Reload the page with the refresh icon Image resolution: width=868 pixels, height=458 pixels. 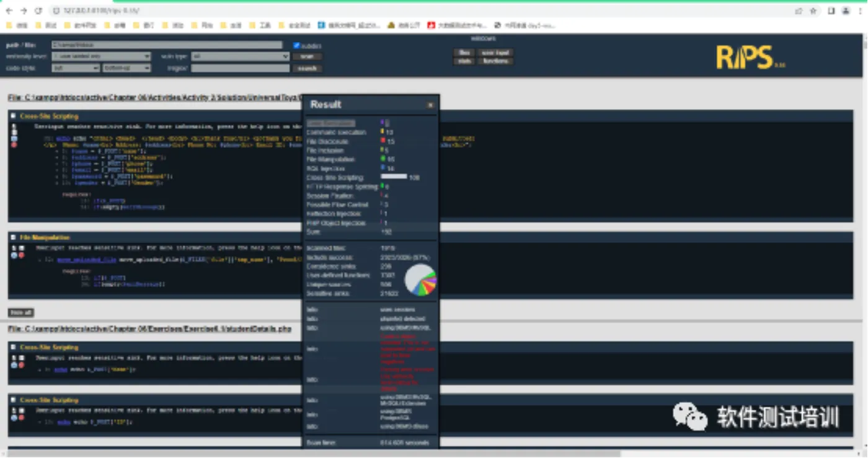point(38,11)
